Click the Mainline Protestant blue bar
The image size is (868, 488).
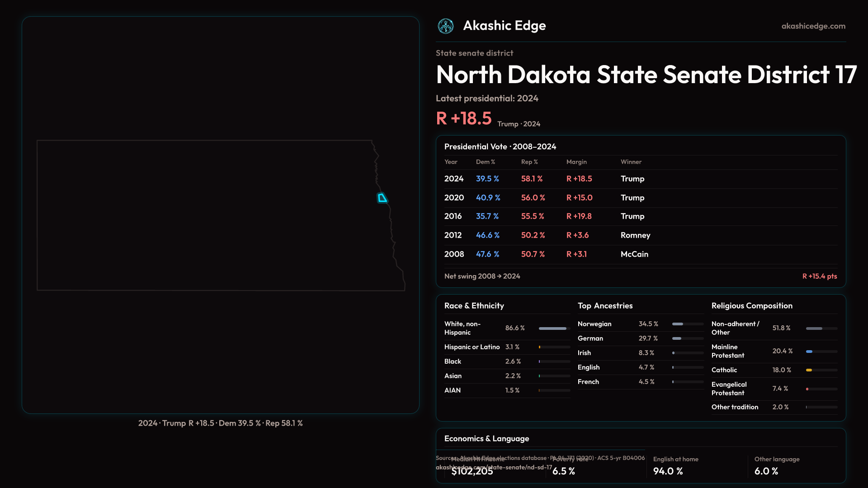coord(809,352)
